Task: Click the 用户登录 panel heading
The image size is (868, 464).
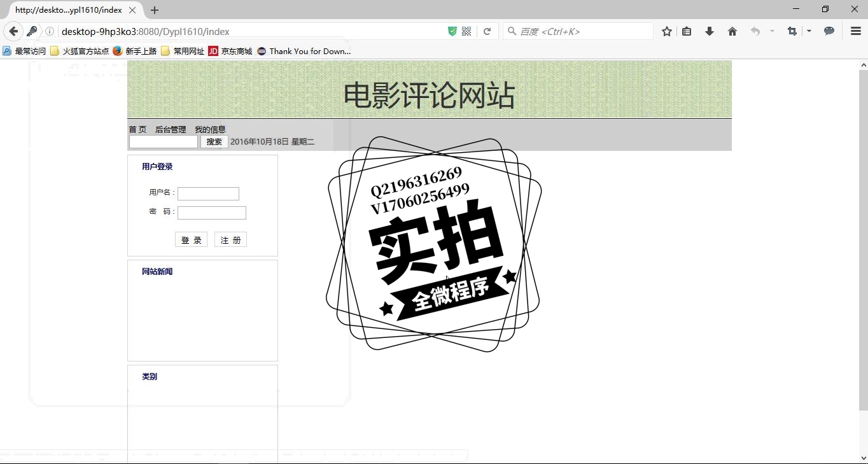Action: tap(157, 167)
